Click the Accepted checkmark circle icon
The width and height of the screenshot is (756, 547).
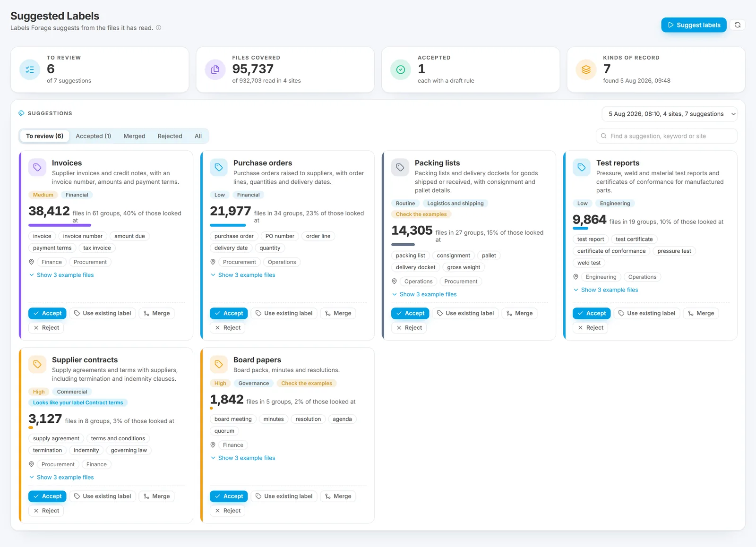pos(401,70)
